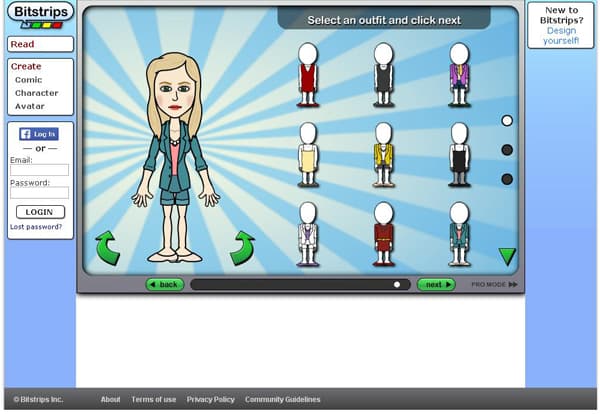Open PRO MODE advanced options
The image size is (600, 414).
[x=494, y=285]
